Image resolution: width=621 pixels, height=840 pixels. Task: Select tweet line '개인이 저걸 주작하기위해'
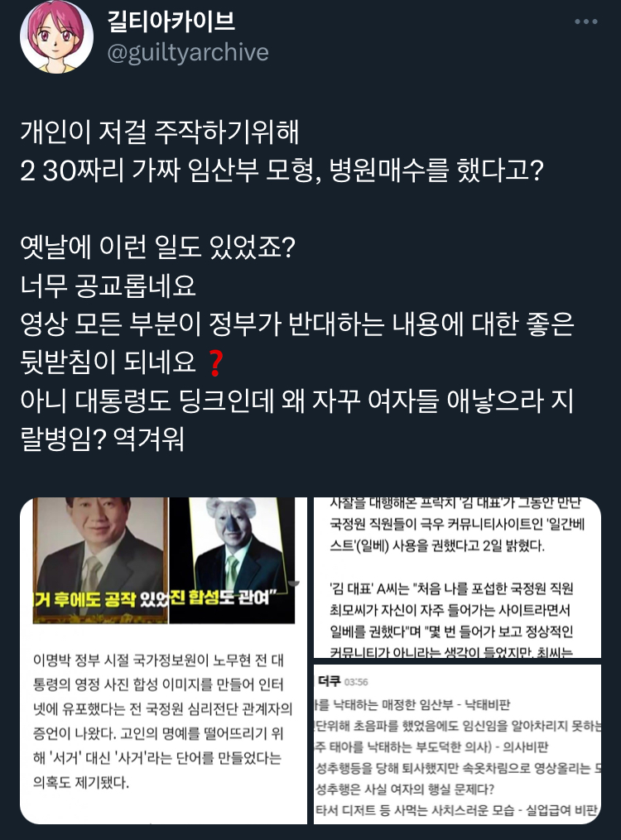click(160, 132)
